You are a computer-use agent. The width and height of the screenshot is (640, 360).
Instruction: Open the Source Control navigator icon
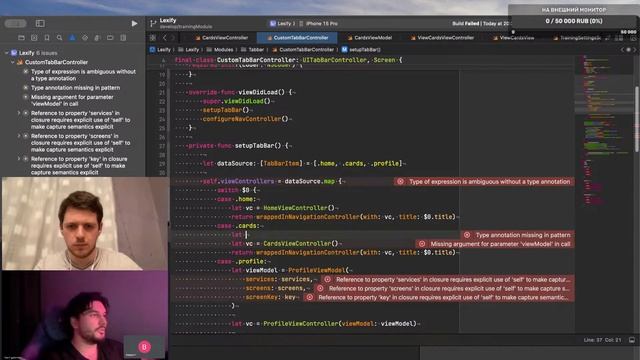click(34, 38)
